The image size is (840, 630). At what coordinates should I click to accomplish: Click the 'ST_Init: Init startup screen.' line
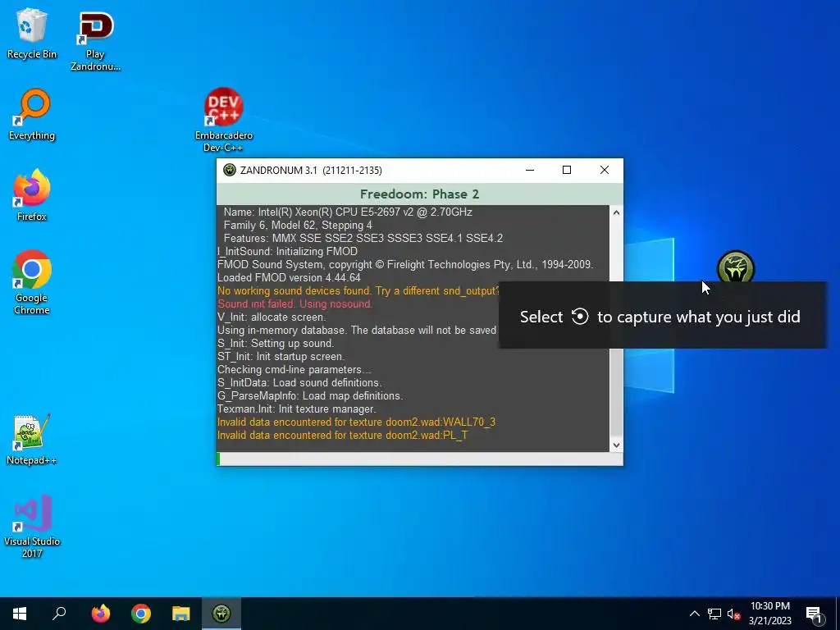pyautogui.click(x=281, y=356)
